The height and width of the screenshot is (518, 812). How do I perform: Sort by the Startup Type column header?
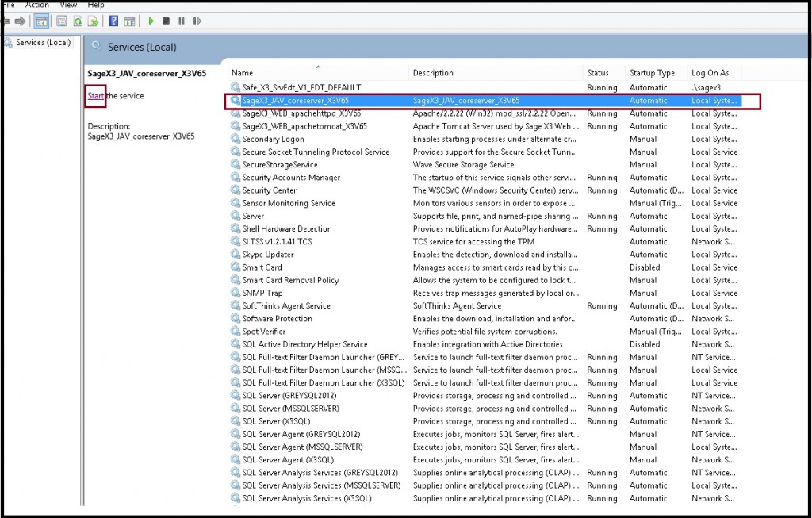652,73
